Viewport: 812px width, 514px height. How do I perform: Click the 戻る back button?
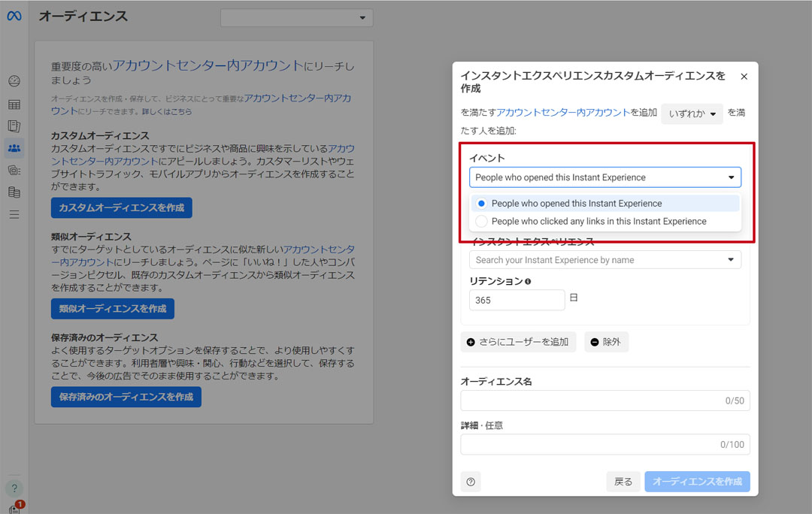tap(623, 482)
